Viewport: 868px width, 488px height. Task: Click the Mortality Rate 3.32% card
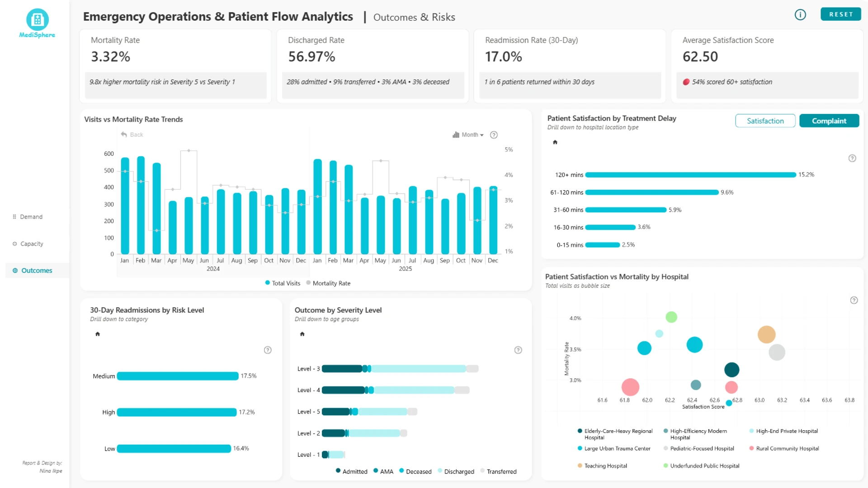175,66
